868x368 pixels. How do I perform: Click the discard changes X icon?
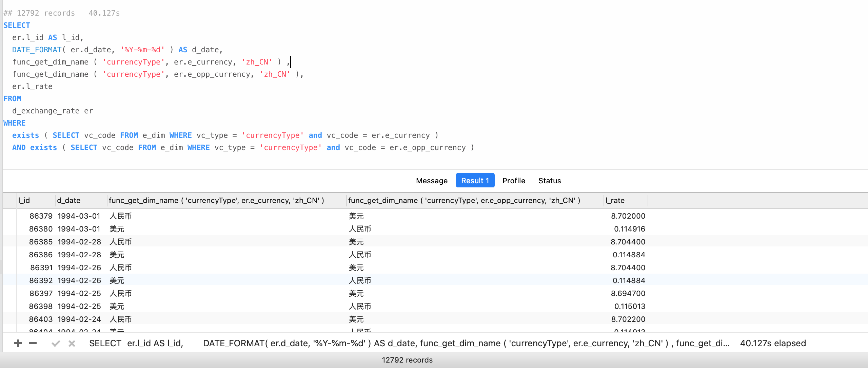(72, 344)
